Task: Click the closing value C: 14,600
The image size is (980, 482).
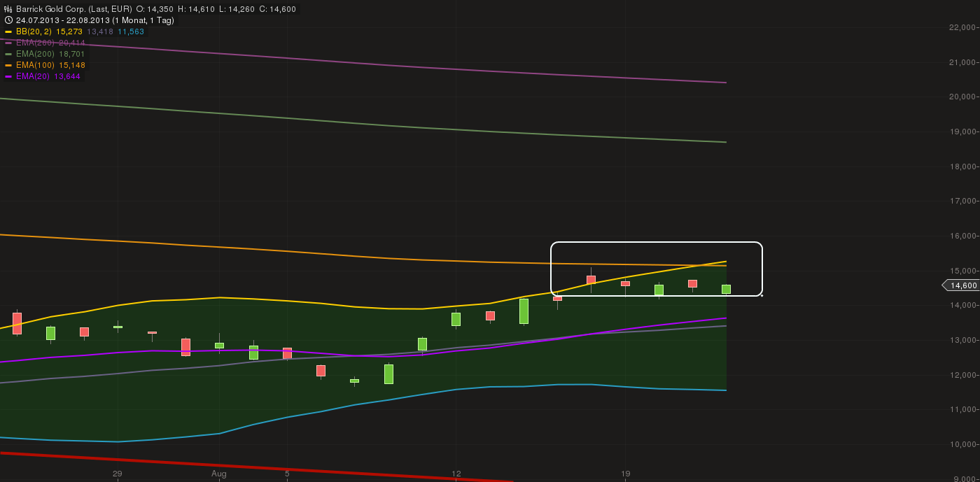Action: pos(277,9)
